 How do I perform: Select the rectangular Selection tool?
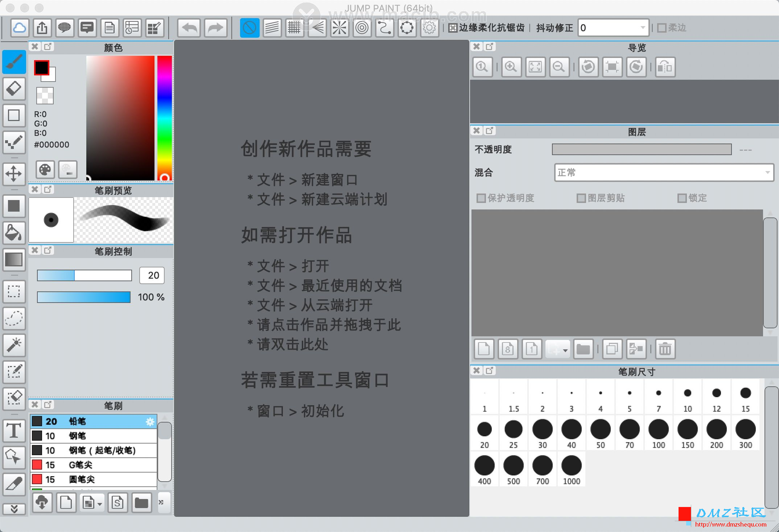tap(14, 291)
